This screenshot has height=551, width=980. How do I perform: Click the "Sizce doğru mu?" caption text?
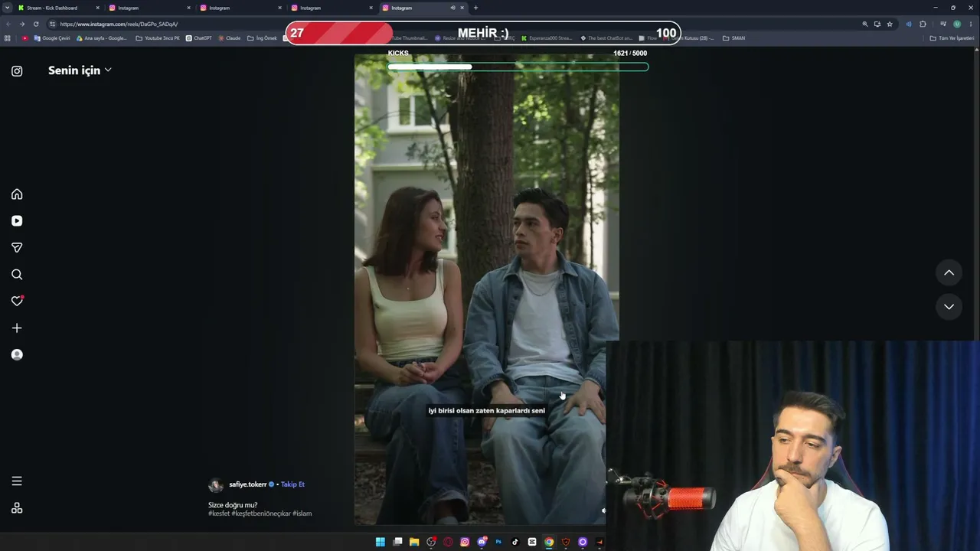(x=233, y=505)
